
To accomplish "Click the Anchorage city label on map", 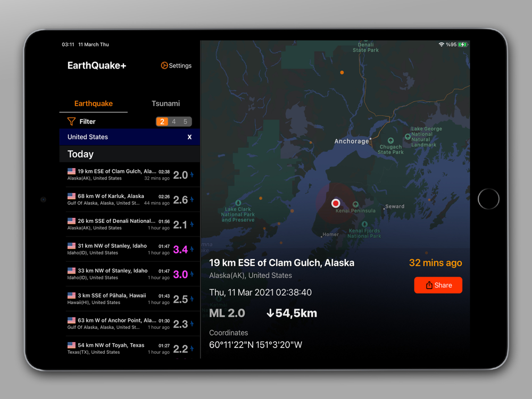I will 352,141.
